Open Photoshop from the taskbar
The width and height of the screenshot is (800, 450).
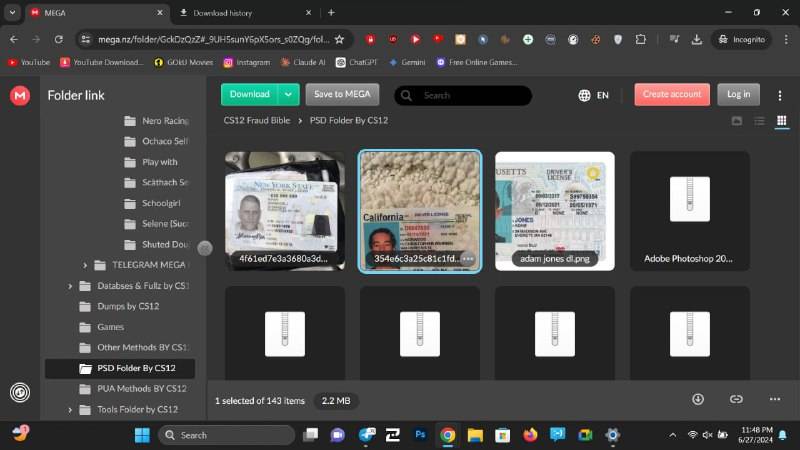click(420, 435)
